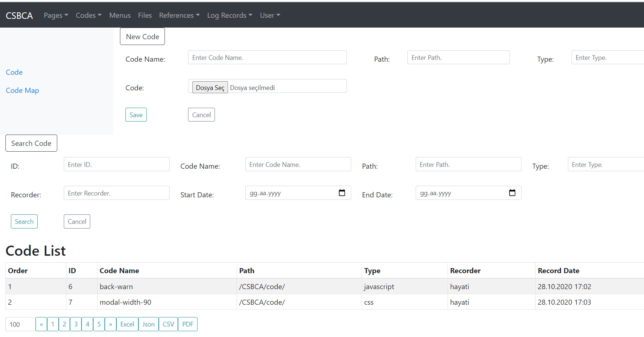Expand the Codes dropdown menu
This screenshot has height=337, width=644.
[88, 15]
